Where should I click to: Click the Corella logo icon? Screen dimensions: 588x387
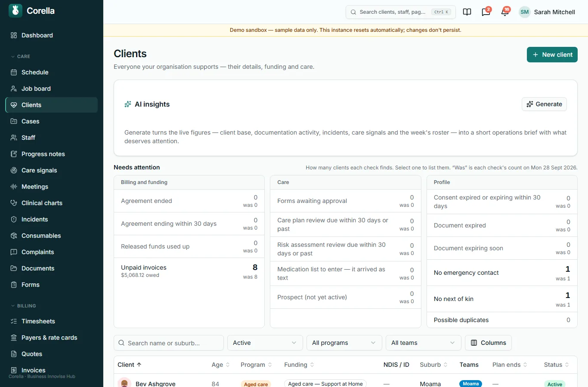[15, 11]
